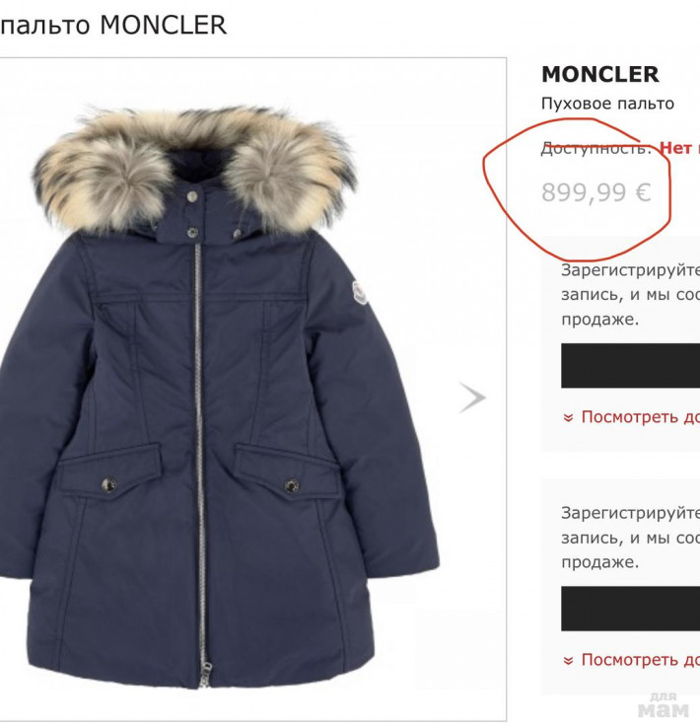The height and width of the screenshot is (728, 700).
Task: Click upper Зарегистрируйте notice text
Action: (x=630, y=294)
